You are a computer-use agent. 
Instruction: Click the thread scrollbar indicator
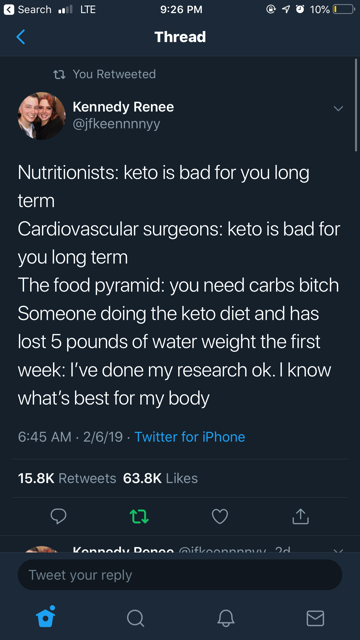click(x=356, y=105)
